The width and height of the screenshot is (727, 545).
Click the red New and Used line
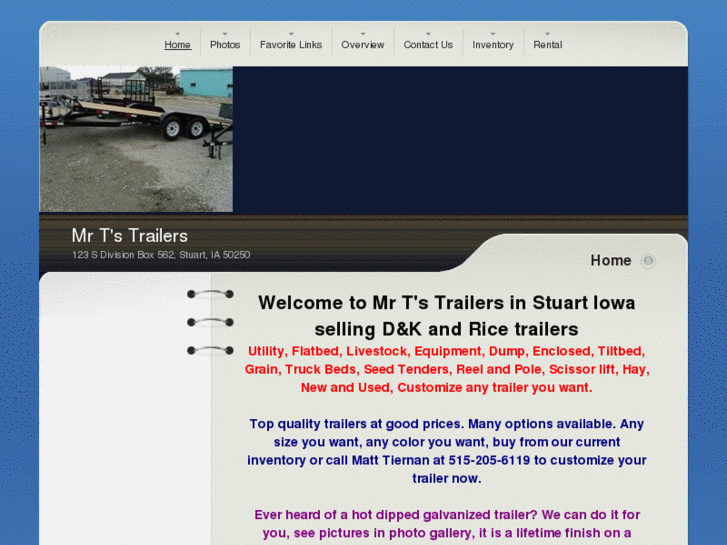446,387
